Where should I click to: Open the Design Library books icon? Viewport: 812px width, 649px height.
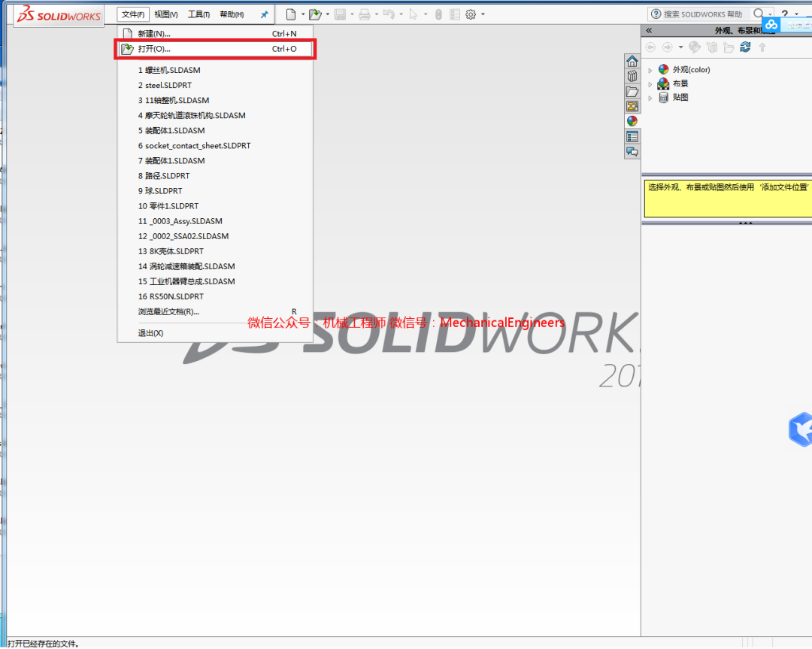[x=632, y=77]
